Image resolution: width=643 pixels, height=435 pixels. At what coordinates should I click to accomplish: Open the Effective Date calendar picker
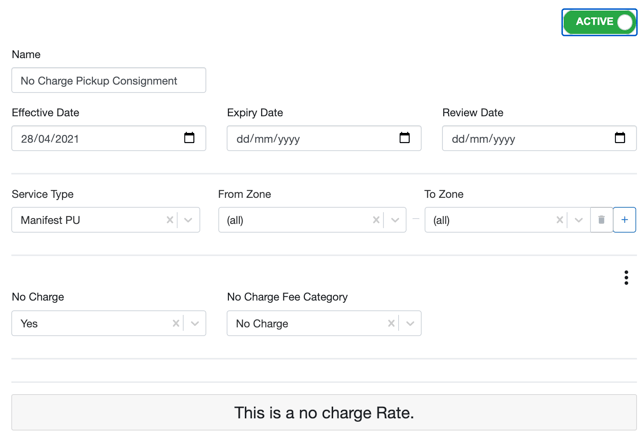189,138
